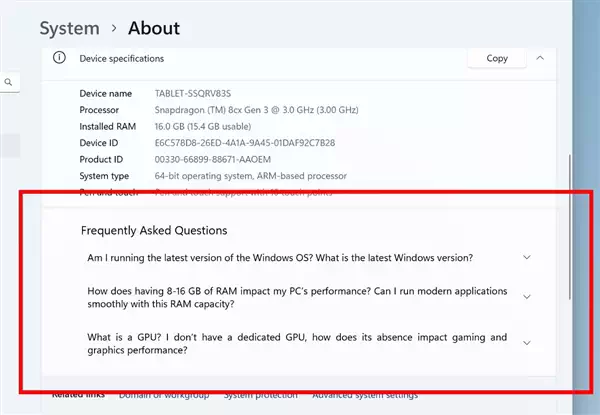Open System protection link
This screenshot has height=415, width=600.
pyautogui.click(x=261, y=395)
